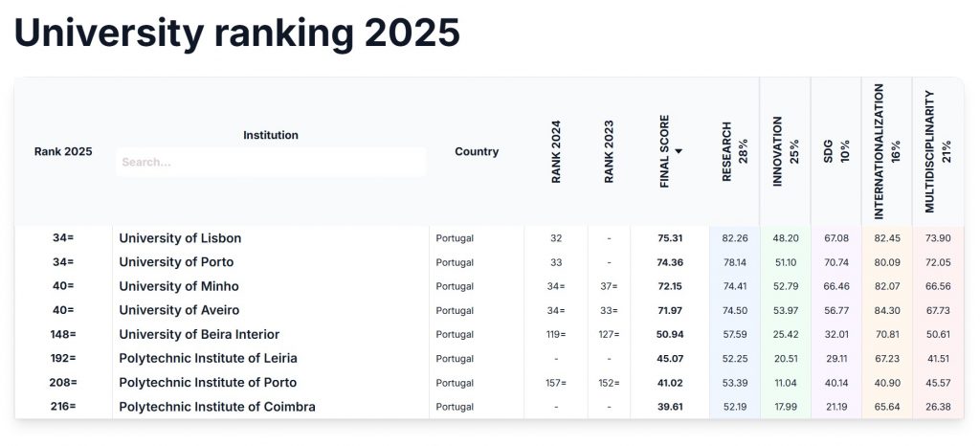Open University of Aveiro entry
The width and height of the screenshot is (980, 446).
point(179,310)
